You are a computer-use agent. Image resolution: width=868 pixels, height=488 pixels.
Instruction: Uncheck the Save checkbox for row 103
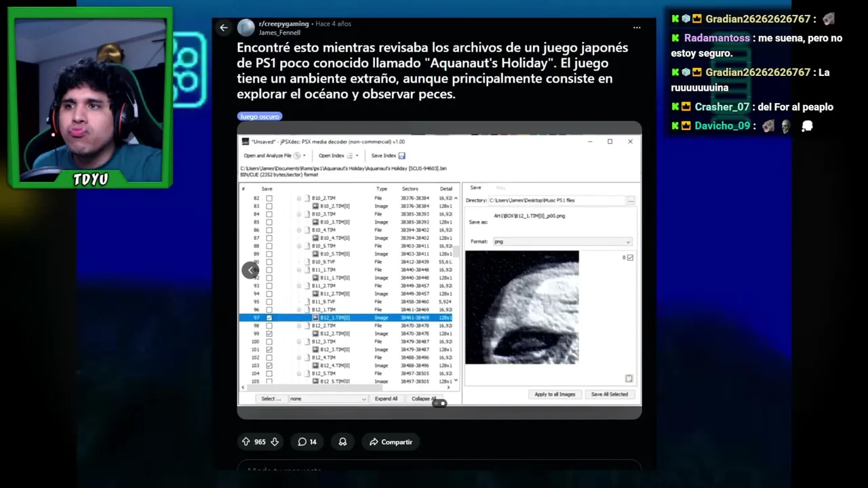tap(269, 366)
